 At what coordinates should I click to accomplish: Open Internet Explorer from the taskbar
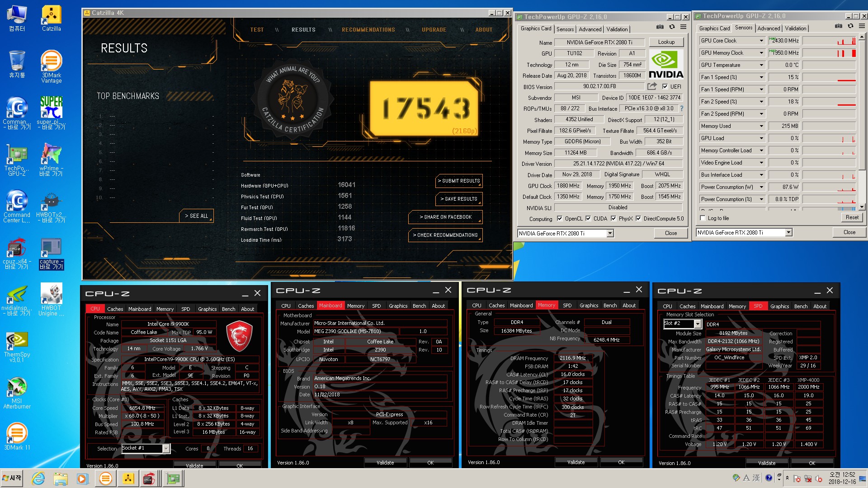(38, 478)
